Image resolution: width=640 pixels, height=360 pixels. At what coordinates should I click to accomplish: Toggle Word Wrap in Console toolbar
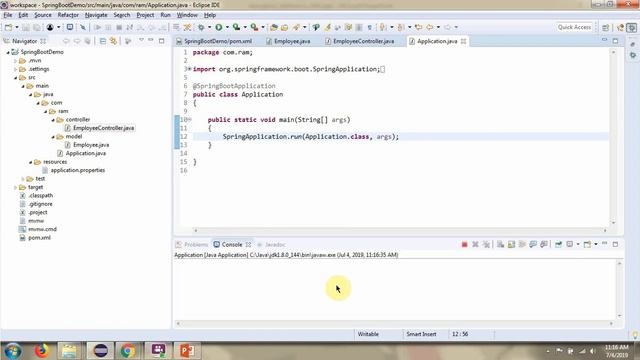pos(522,244)
